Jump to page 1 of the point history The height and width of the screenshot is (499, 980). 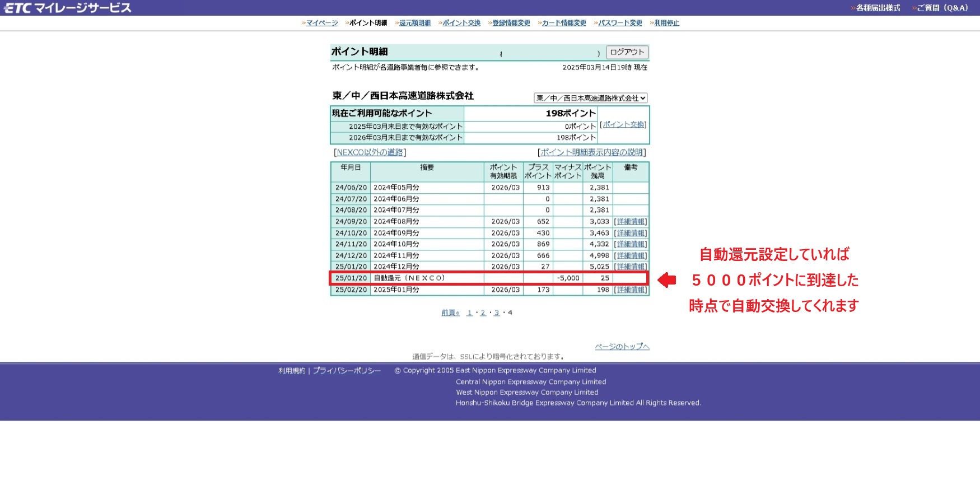pyautogui.click(x=469, y=313)
